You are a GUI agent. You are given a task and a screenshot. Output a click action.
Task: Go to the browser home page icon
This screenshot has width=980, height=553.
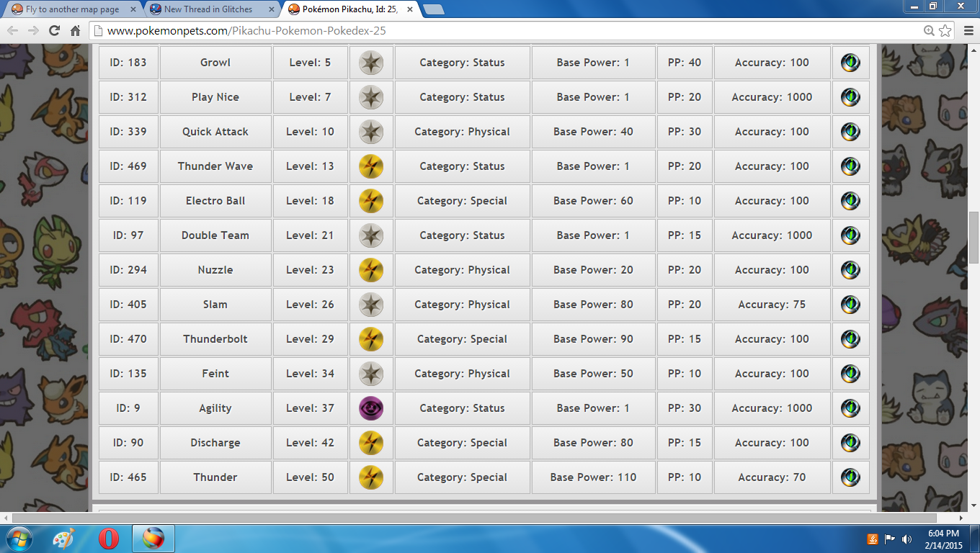(x=75, y=30)
